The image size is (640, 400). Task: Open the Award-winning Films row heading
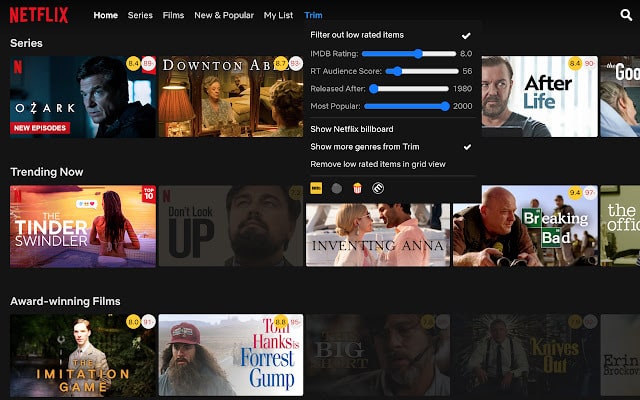pos(65,301)
